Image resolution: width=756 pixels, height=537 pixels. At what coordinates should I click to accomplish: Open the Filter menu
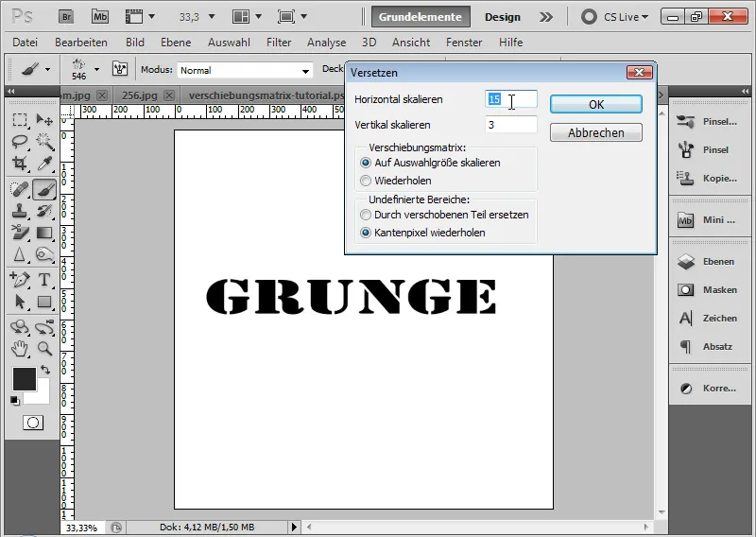click(279, 43)
